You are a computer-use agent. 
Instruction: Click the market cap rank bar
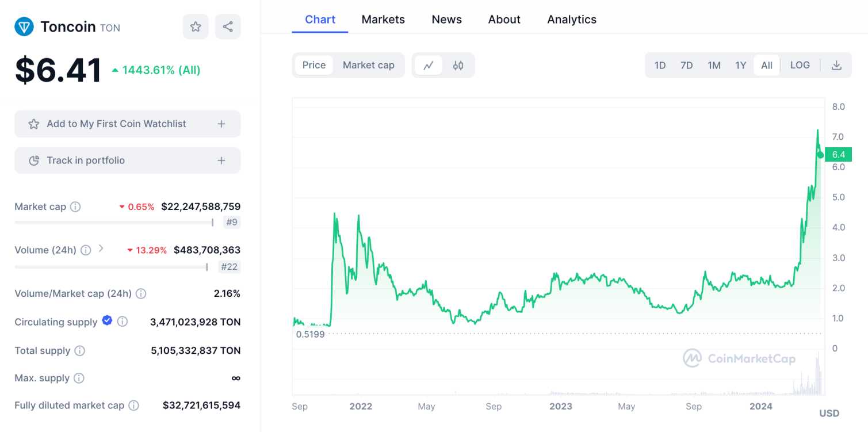coord(114,222)
